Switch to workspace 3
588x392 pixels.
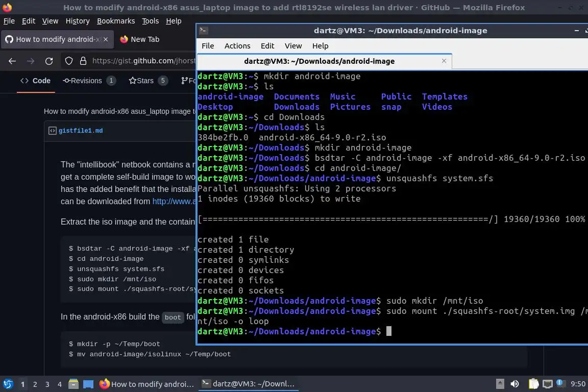47,384
